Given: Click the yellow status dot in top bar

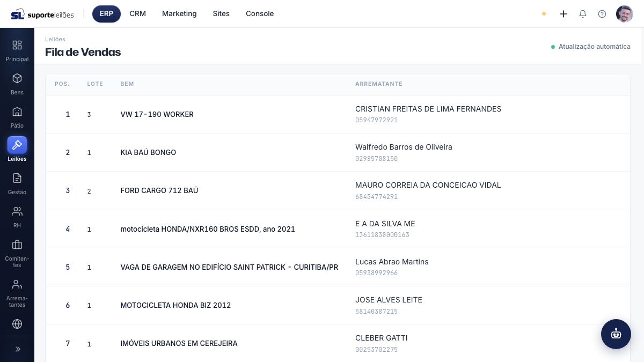Looking at the screenshot, I should pyautogui.click(x=544, y=14).
